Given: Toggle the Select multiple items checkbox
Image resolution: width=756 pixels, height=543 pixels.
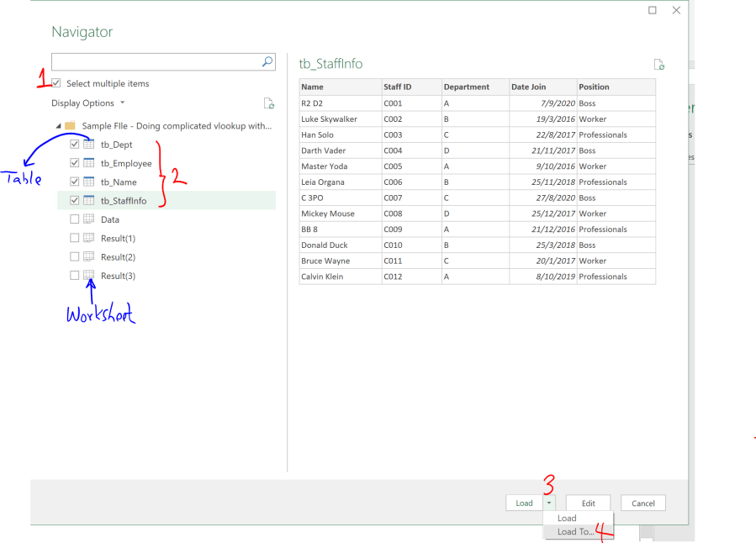Looking at the screenshot, I should [56, 83].
